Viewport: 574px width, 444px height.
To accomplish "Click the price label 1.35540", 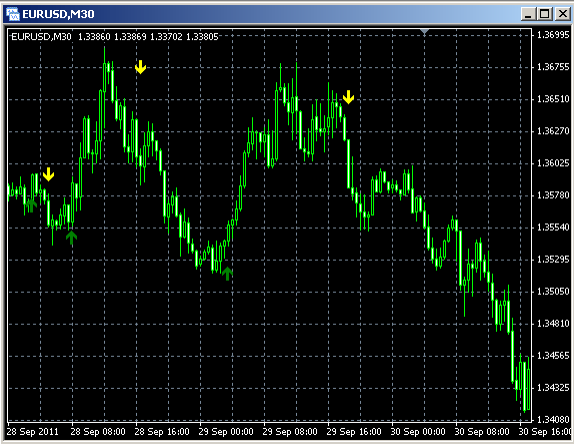I will tap(553, 227).
